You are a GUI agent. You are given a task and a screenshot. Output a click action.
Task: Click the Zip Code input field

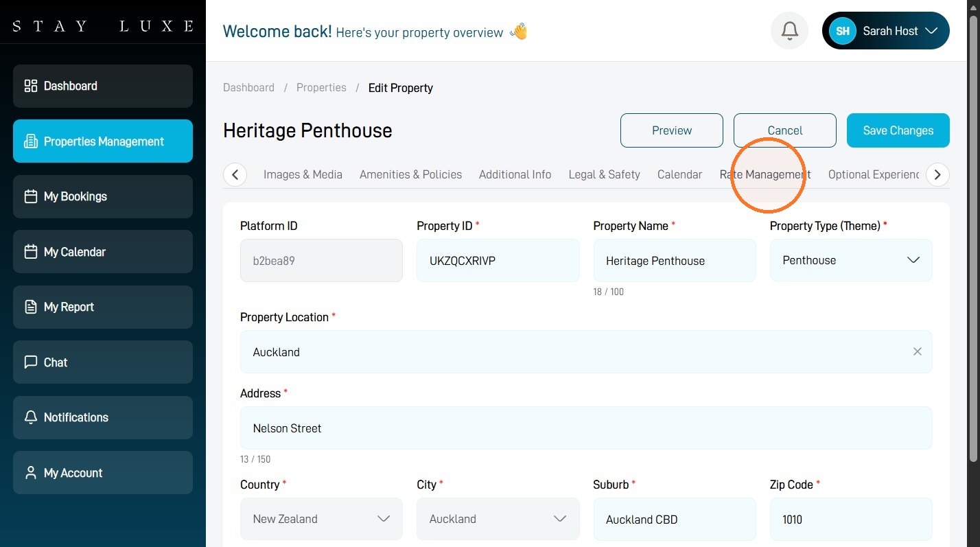[x=851, y=519]
